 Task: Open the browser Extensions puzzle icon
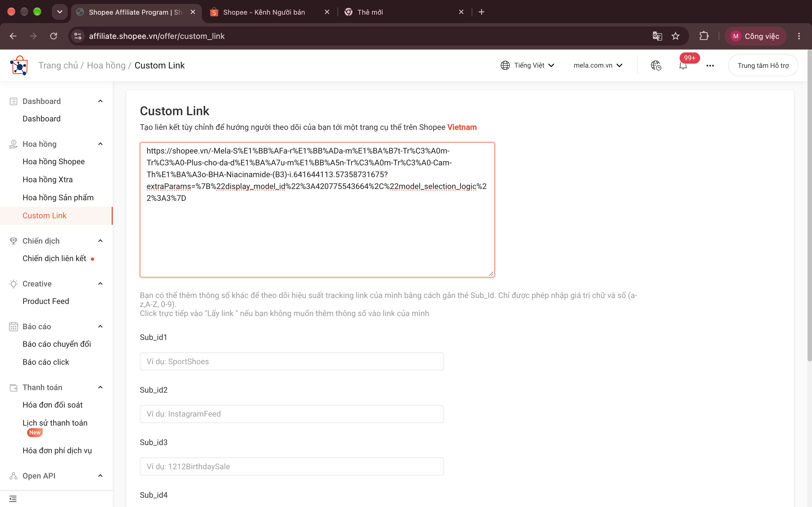click(x=704, y=36)
